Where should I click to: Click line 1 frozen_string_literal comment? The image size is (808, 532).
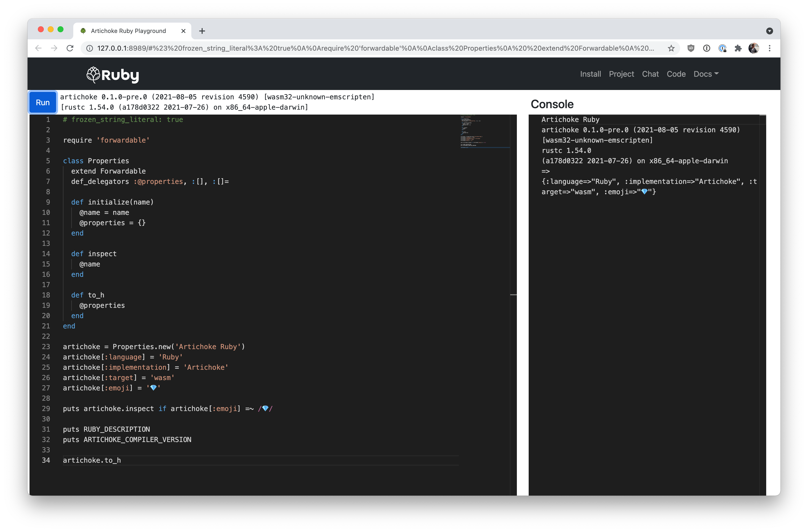pyautogui.click(x=123, y=119)
